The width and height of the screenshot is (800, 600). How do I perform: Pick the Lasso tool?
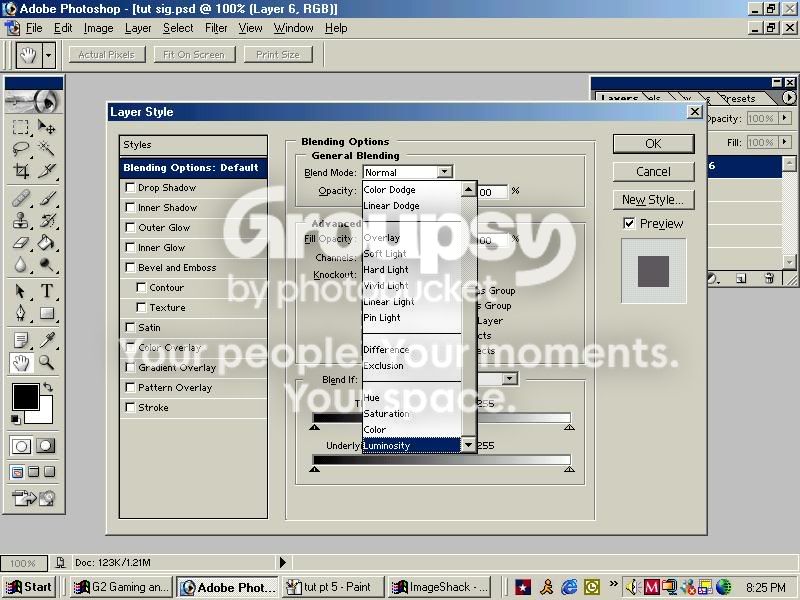[21, 148]
